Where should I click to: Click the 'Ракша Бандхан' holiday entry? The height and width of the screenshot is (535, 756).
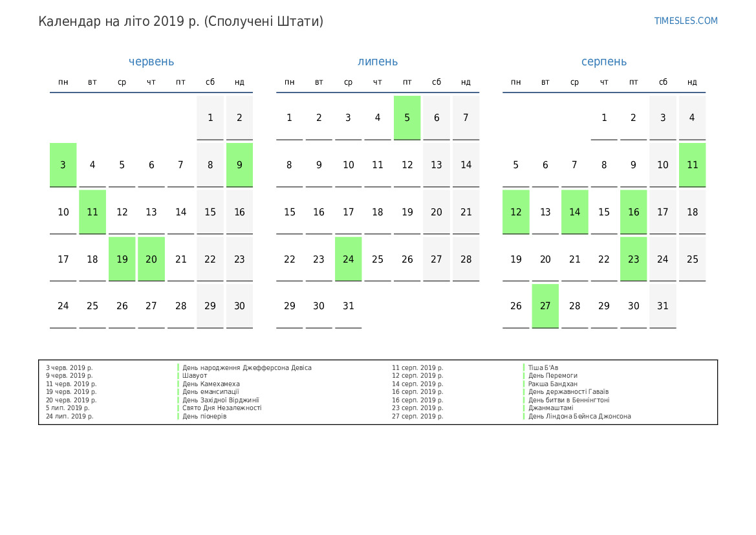point(553,384)
